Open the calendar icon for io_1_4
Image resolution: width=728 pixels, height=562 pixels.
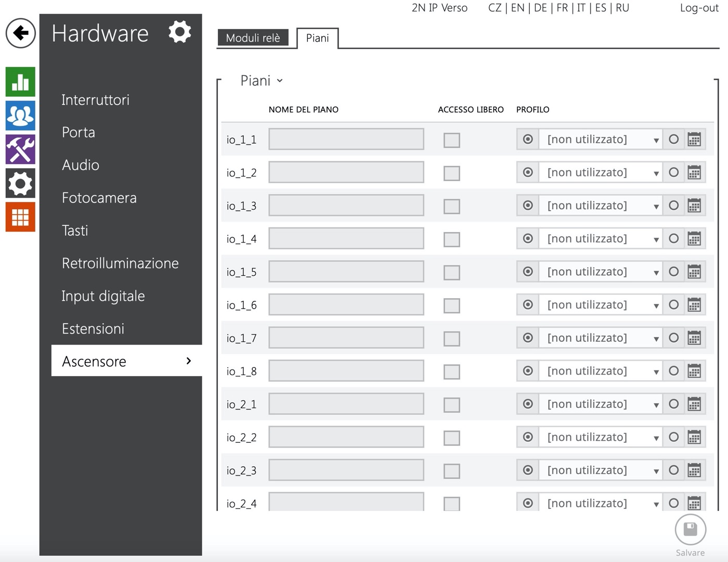pyautogui.click(x=694, y=239)
